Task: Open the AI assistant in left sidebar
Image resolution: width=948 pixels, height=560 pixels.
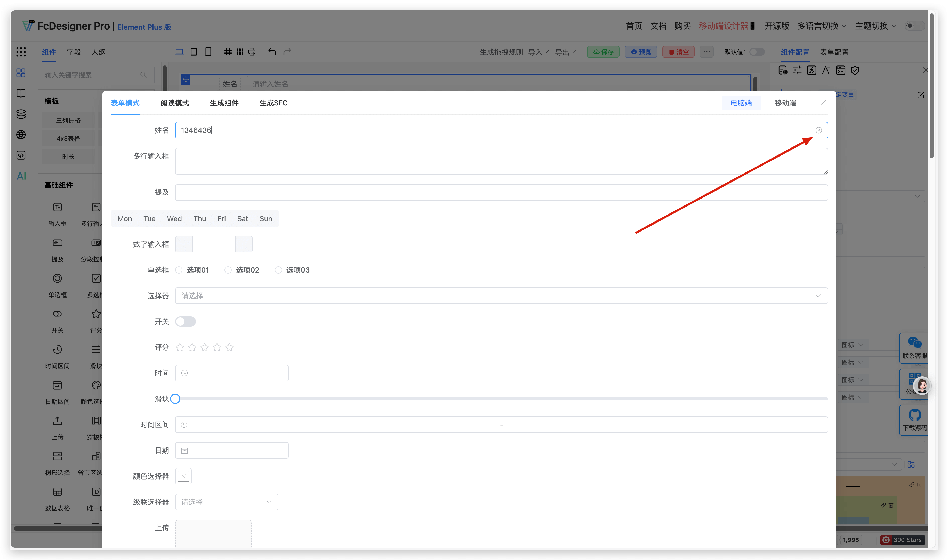Action: 21,176
